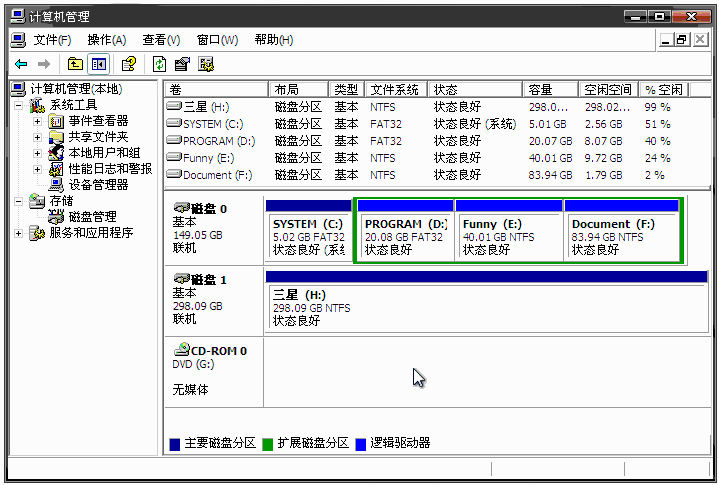The width and height of the screenshot is (719, 485).
Task: Click the bright blue 逻辑驱动器 legend swatch
Action: [x=361, y=444]
